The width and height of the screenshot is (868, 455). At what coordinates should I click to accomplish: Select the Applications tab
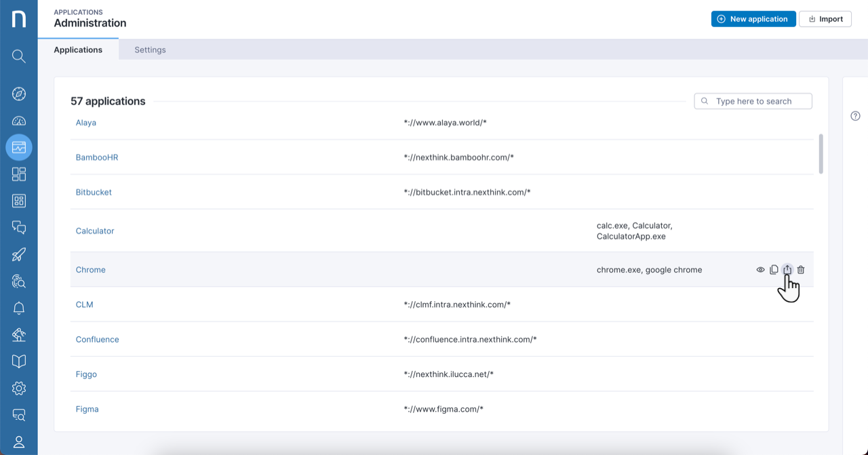(x=78, y=50)
